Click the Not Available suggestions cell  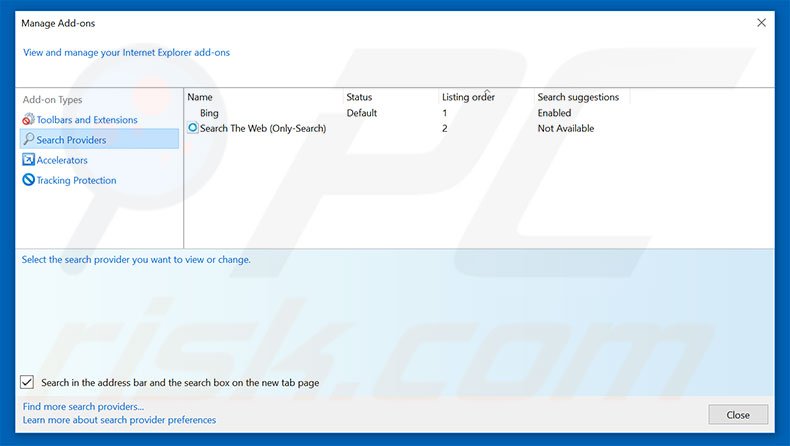[566, 129]
